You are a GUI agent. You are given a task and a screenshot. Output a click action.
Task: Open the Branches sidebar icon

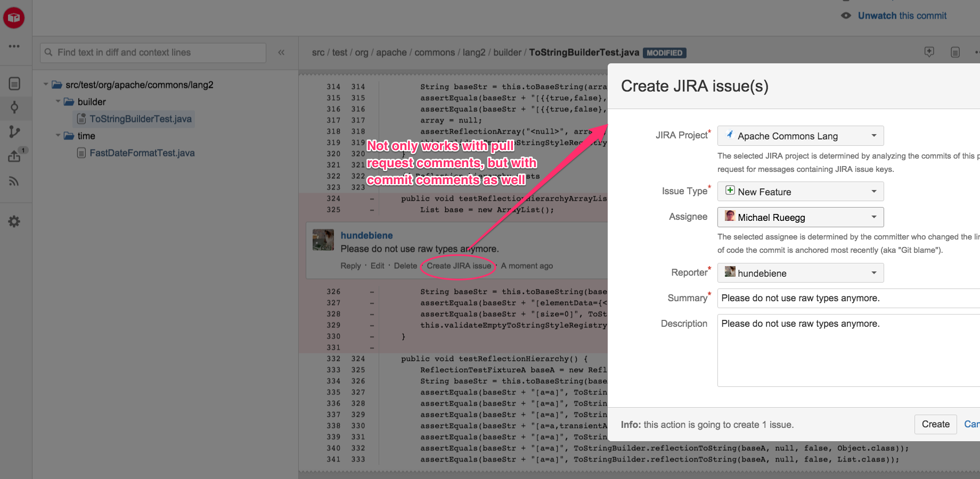[x=14, y=131]
